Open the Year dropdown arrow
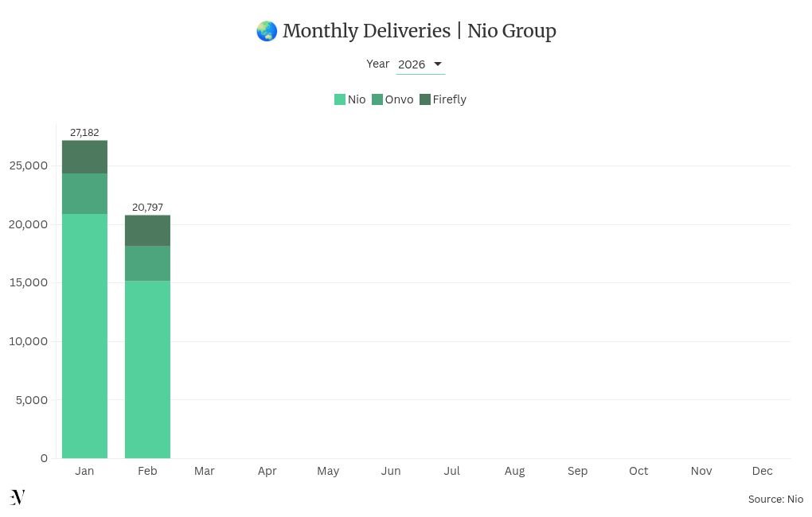Screen dimensions: 812x517 [x=437, y=64]
